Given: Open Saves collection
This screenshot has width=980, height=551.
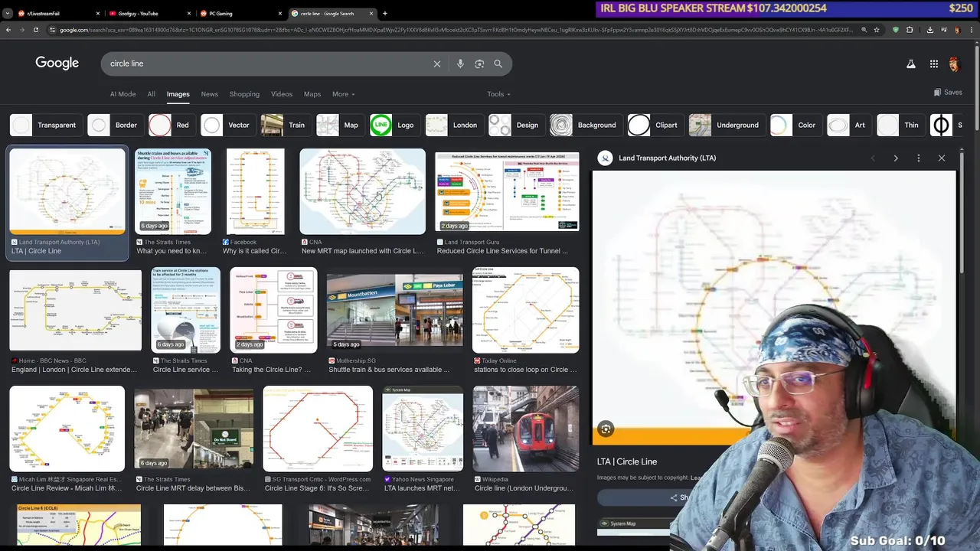Looking at the screenshot, I should pyautogui.click(x=948, y=93).
